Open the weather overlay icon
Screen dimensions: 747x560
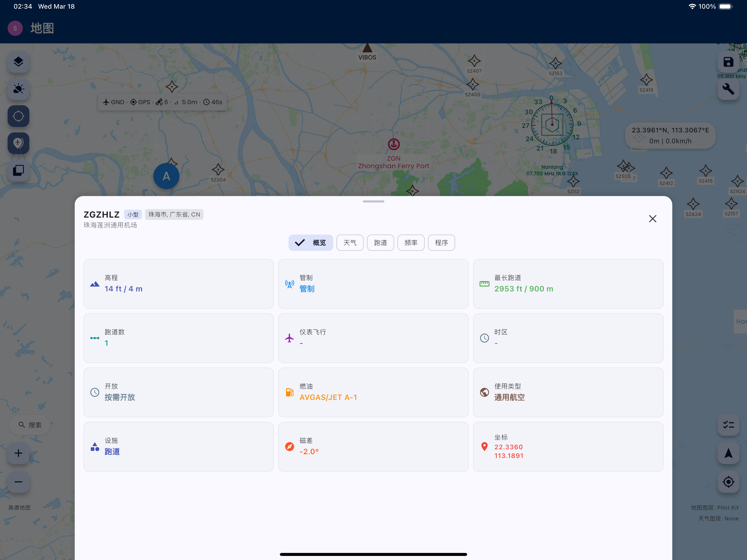point(18,89)
